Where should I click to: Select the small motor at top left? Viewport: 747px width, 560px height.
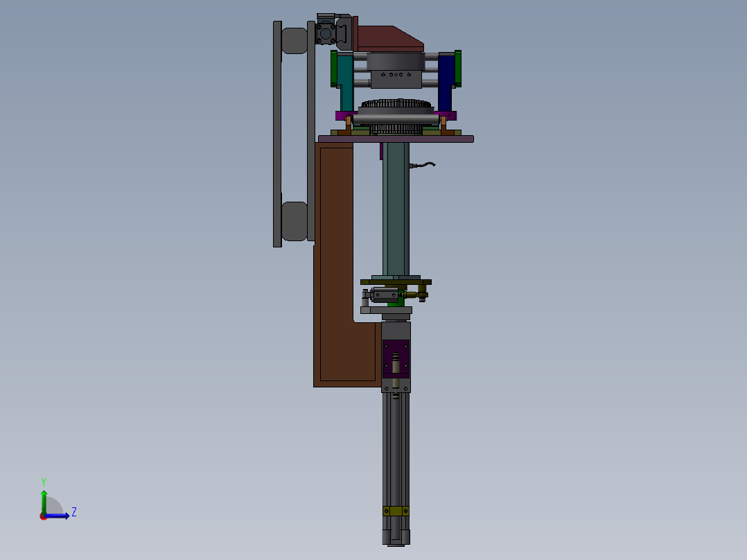(x=327, y=33)
